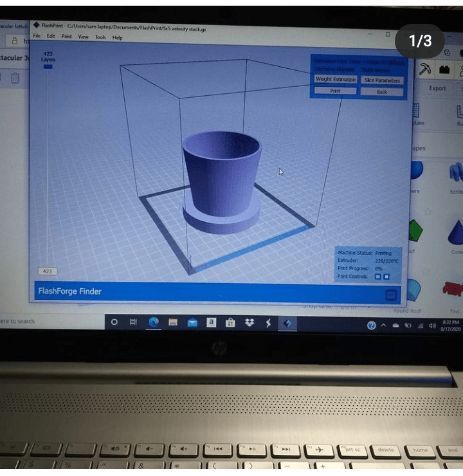Click the Cortana circle on the taskbar
Screen dimensions: 463x476
click(114, 322)
